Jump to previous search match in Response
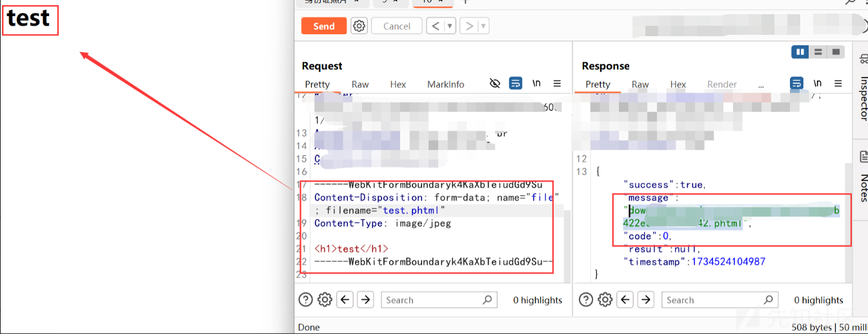Image resolution: width=868 pixels, height=334 pixels. click(625, 300)
